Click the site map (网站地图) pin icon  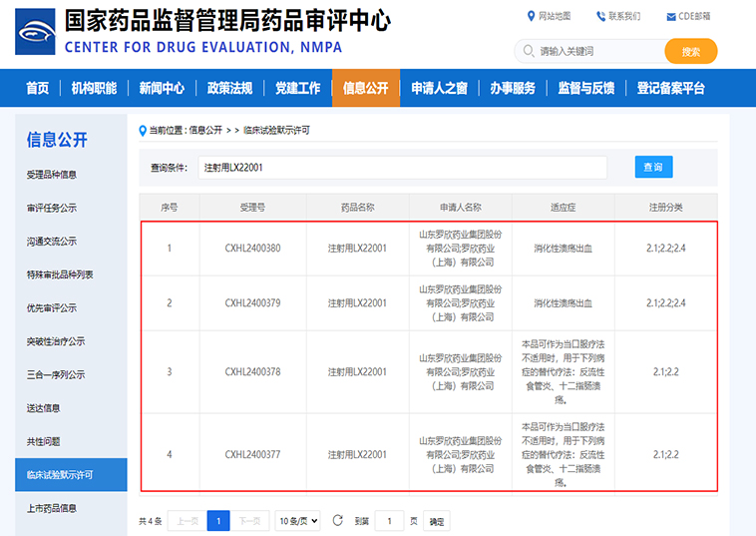click(x=531, y=16)
